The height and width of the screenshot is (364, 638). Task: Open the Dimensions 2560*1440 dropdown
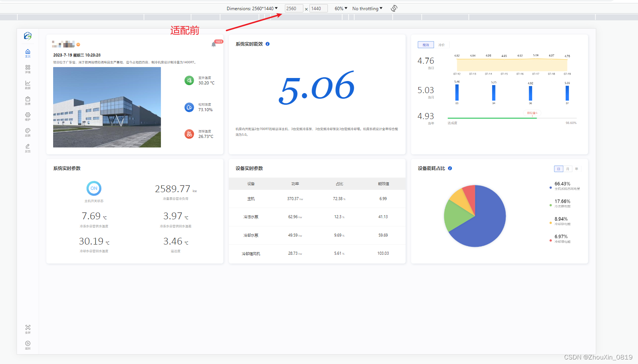click(252, 8)
